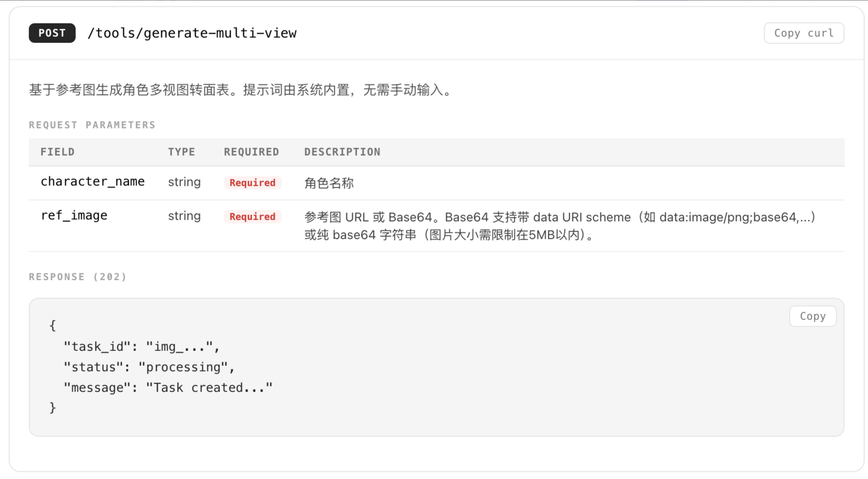The image size is (868, 479).
Task: Click the 角色名称 description cell
Action: pos(329,183)
